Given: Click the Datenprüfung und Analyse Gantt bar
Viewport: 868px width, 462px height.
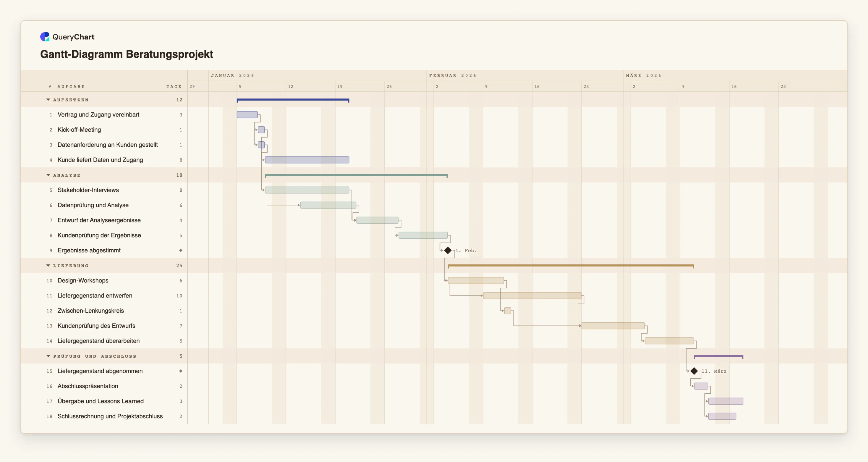Looking at the screenshot, I should pyautogui.click(x=328, y=205).
